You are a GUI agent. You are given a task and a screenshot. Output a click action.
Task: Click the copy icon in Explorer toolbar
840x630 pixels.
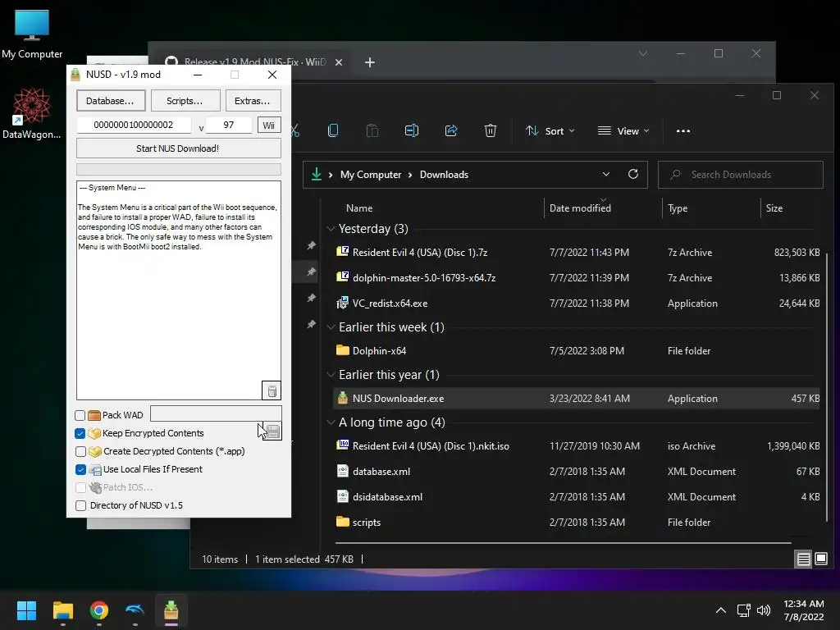point(333,130)
